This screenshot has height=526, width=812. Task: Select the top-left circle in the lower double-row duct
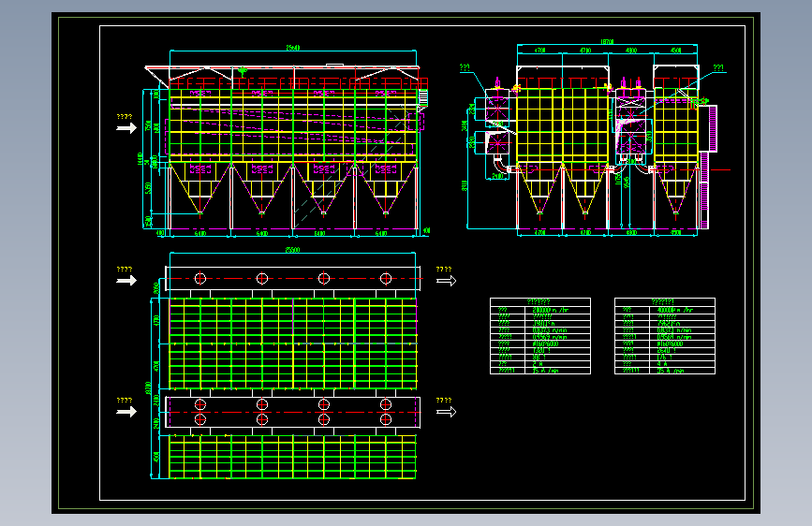point(200,404)
